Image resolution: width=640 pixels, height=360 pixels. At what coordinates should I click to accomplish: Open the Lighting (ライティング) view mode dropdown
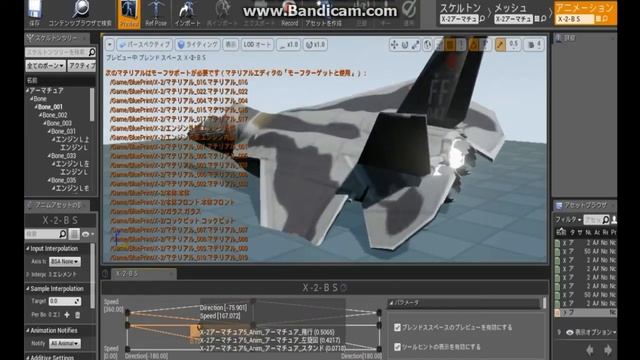(198, 44)
